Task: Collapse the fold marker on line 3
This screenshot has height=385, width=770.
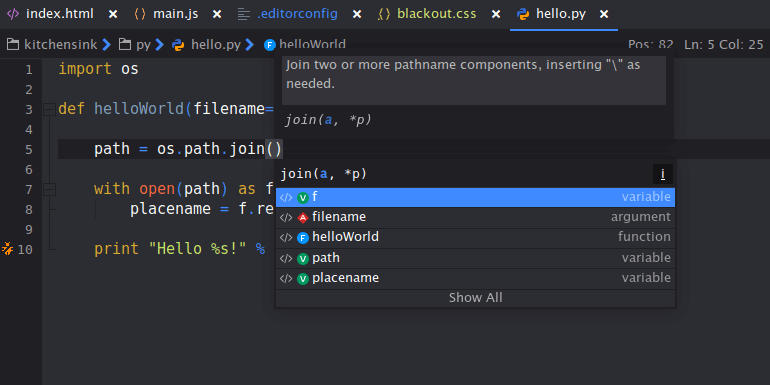Action: click(49, 109)
